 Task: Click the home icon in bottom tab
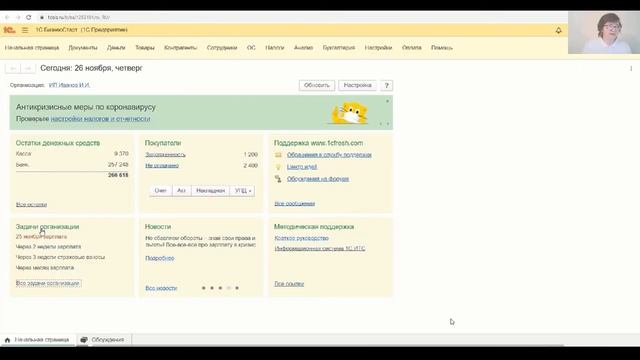(x=7, y=340)
